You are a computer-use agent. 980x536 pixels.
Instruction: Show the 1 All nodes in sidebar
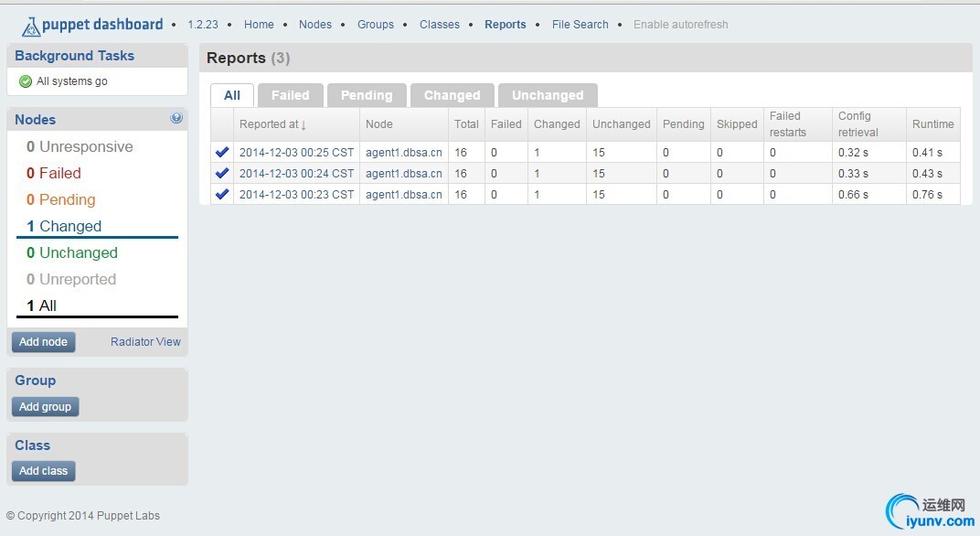41,306
